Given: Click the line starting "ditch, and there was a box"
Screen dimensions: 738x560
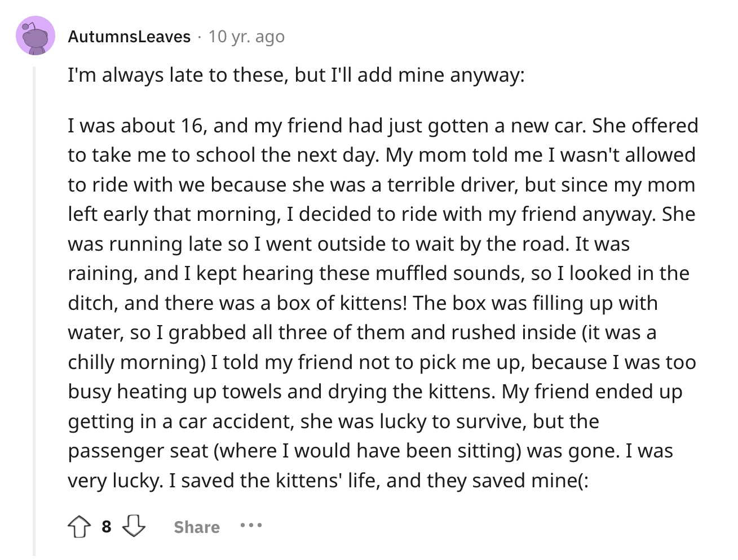Looking at the screenshot, I should click(x=363, y=303).
